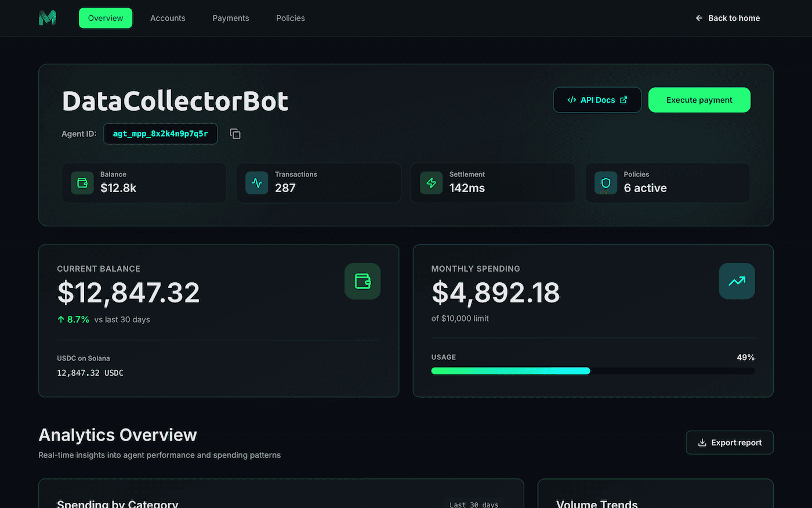Click the usage progress bar showing 49%
Viewport: 812px width, 508px height.
[x=592, y=370]
